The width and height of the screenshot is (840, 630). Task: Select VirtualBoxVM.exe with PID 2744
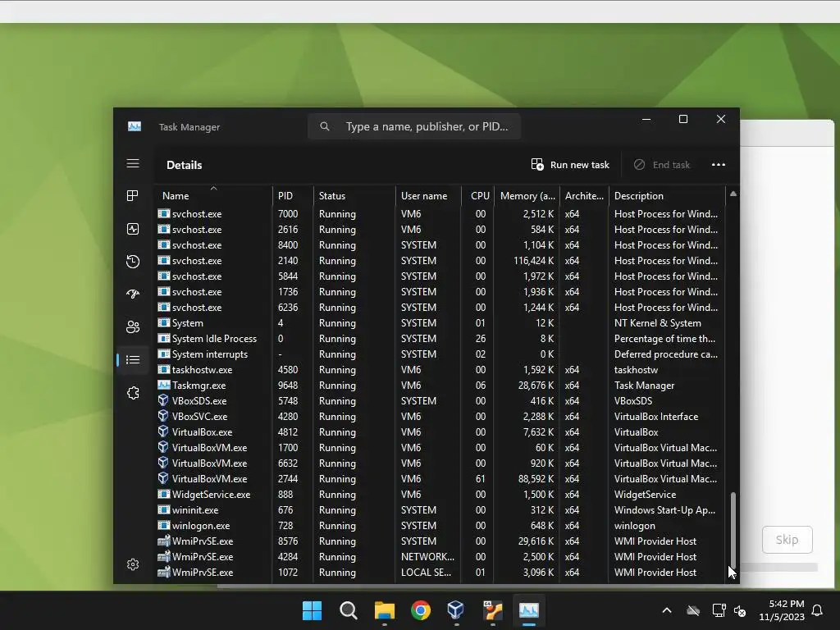(440, 478)
